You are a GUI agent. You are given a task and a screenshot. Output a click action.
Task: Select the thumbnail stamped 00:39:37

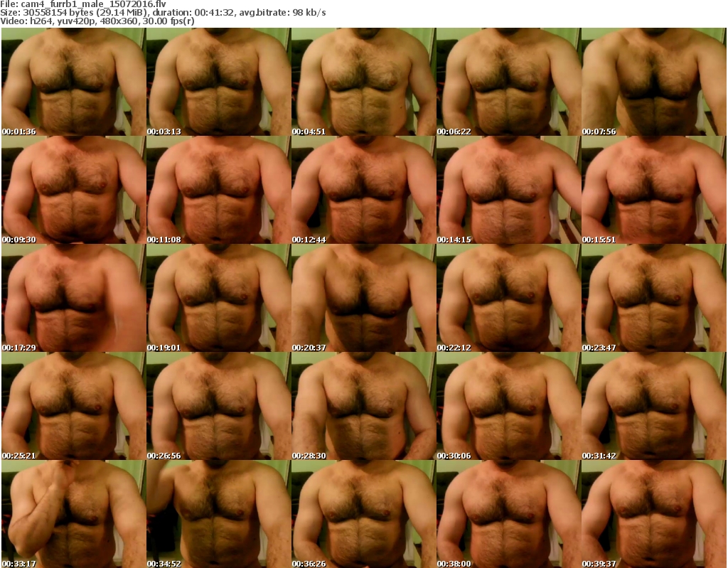[x=654, y=514]
